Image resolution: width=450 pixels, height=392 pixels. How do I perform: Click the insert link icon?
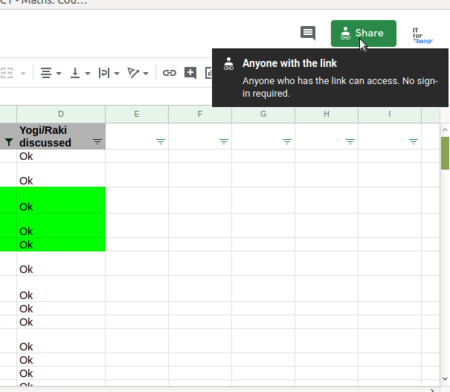coord(169,73)
